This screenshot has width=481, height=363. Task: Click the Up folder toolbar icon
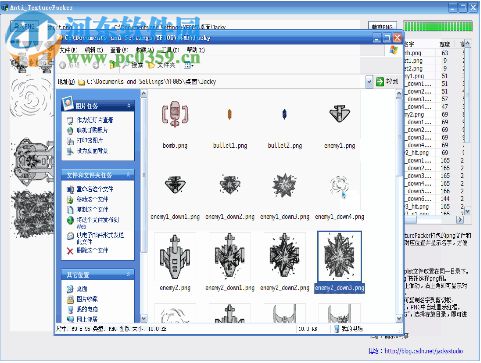click(113, 66)
